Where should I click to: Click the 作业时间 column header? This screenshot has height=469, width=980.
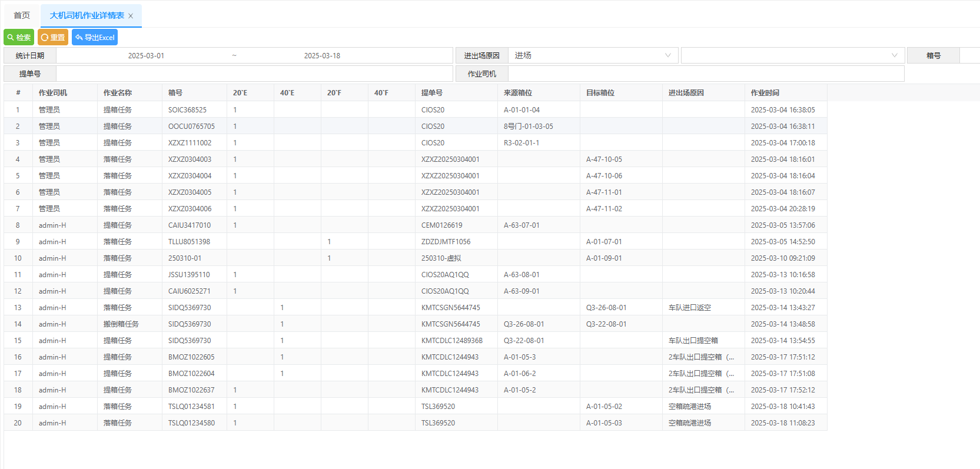pos(765,92)
